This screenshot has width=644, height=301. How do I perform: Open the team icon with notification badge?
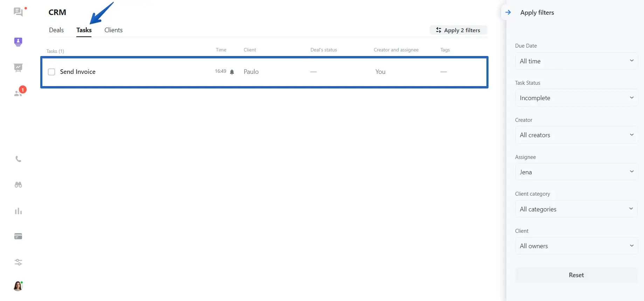click(x=18, y=93)
